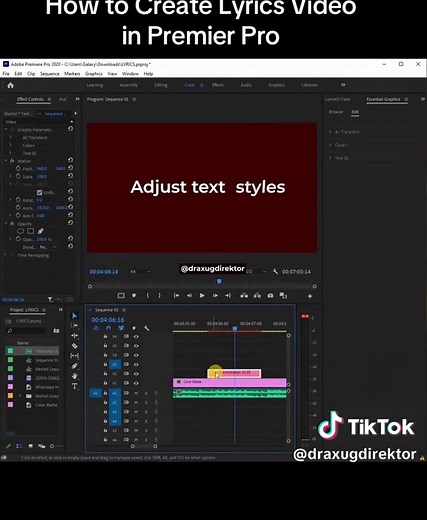Open the Sequence menu
This screenshot has height=520, width=427.
[x=50, y=74]
